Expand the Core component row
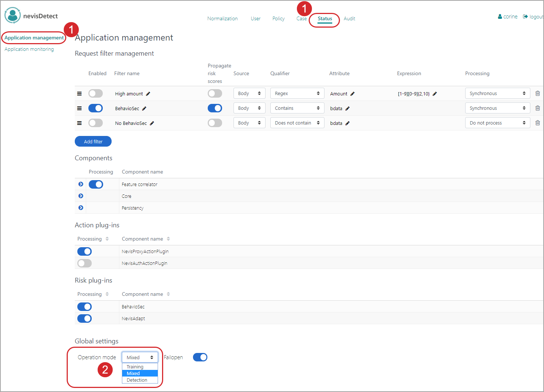544x392 pixels. [x=81, y=196]
